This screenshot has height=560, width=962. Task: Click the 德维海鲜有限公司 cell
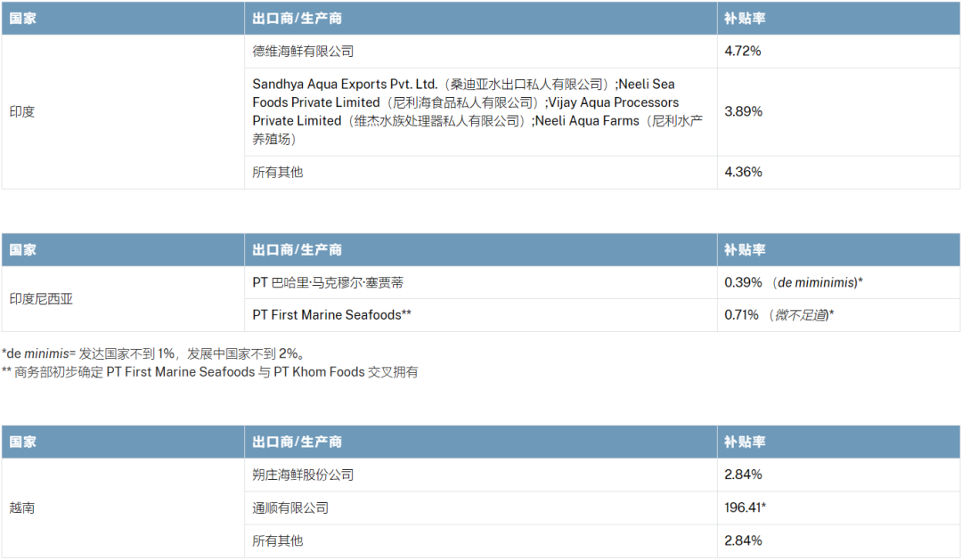(x=303, y=51)
